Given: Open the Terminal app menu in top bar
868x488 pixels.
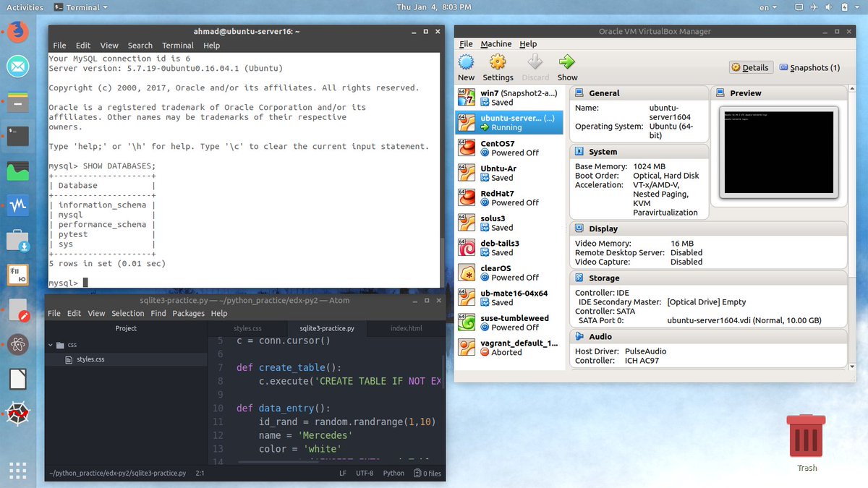Looking at the screenshot, I should click(82, 7).
